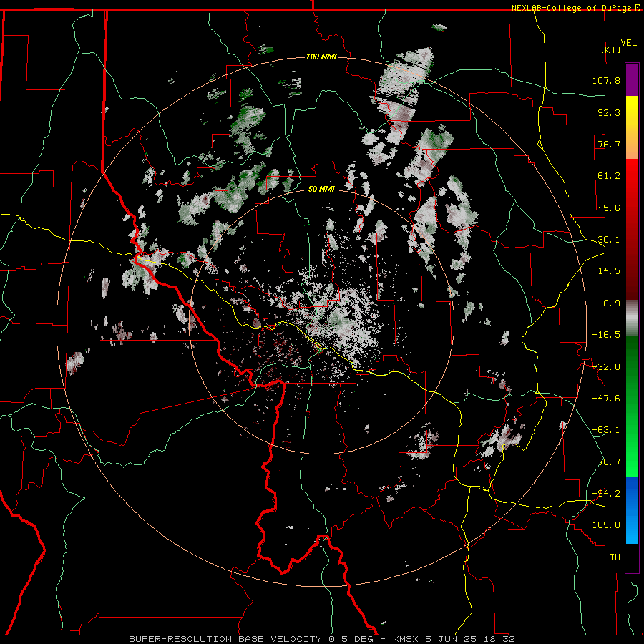Pick the orange segment of the velocity scale
Screen dimensions: 644x644
click(x=632, y=142)
